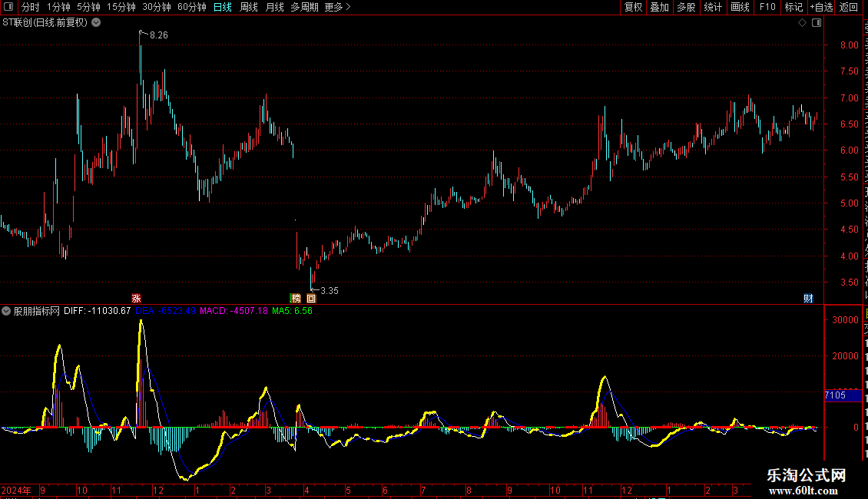Open the 股朋指标网 indicator dropdown arrow
The image size is (868, 499).
6,311
